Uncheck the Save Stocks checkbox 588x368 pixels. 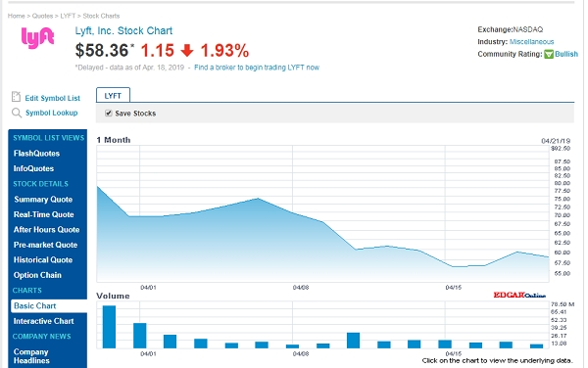point(109,114)
